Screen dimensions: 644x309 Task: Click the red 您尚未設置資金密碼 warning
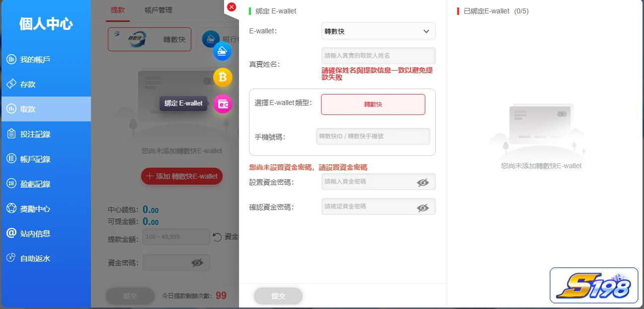[308, 167]
